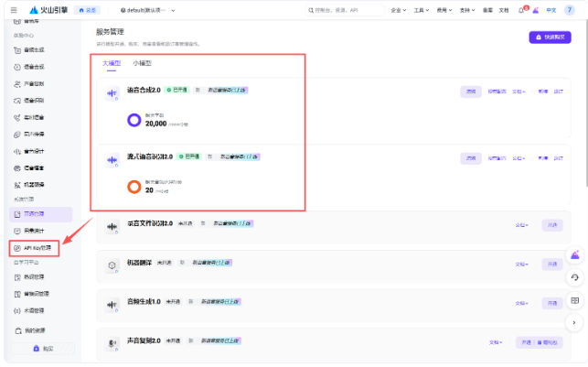The image size is (588, 367).
Task: Open the 文档 dropdown in the 流式语音识别2.0 row
Action: pos(519,158)
